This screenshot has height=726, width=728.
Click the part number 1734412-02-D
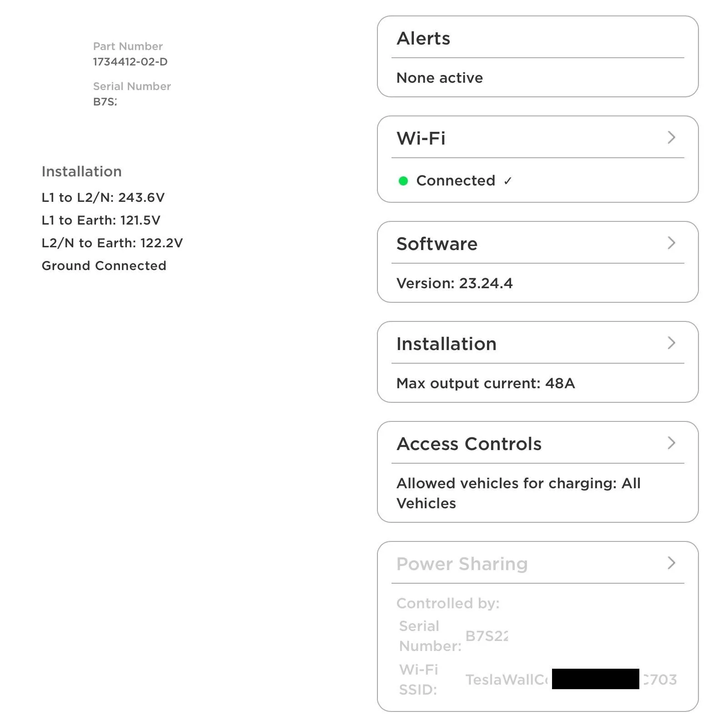click(130, 62)
